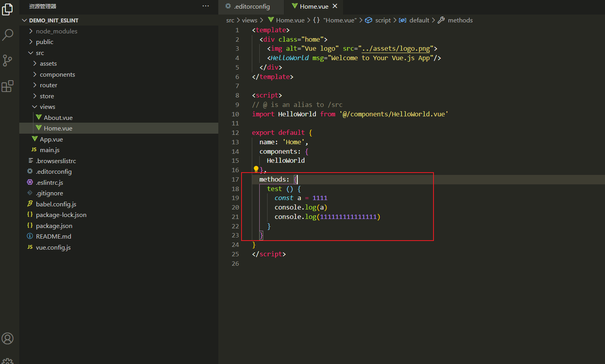Click the "Home.vue" braces breadcrumb
The width and height of the screenshot is (605, 364).
click(335, 20)
